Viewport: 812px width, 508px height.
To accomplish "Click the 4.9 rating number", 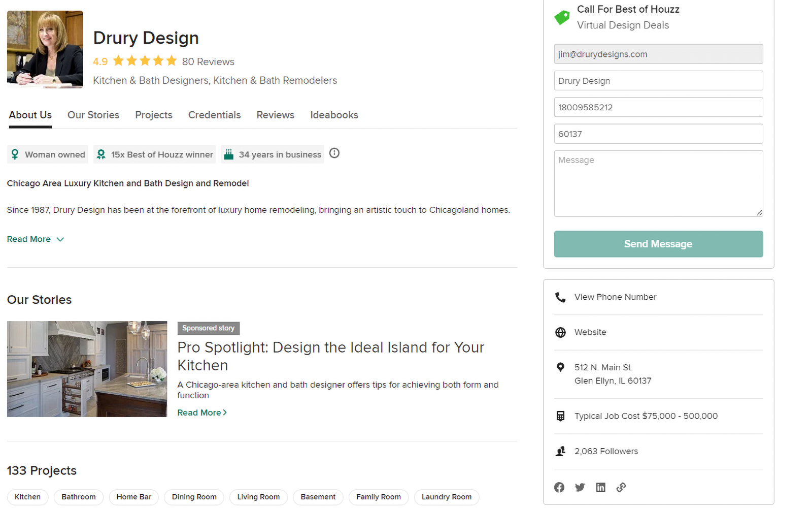I will 100,61.
